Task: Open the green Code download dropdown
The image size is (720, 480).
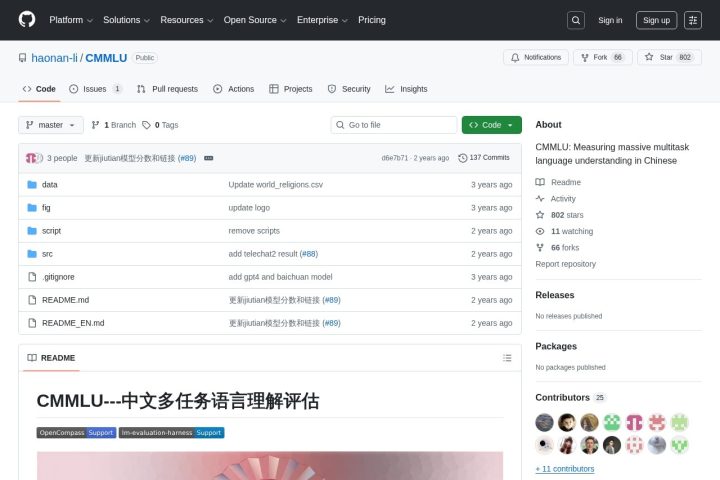Action: [x=491, y=125]
